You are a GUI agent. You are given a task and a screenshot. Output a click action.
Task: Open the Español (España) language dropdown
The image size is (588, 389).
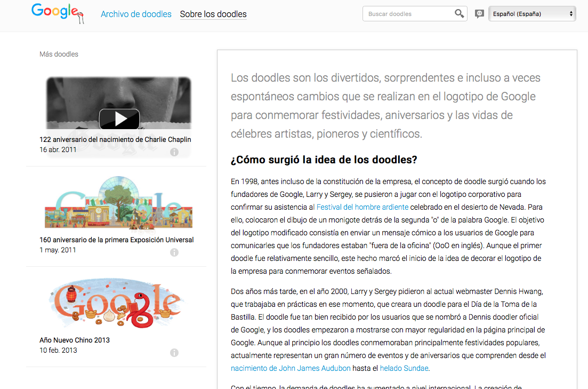[x=532, y=14]
